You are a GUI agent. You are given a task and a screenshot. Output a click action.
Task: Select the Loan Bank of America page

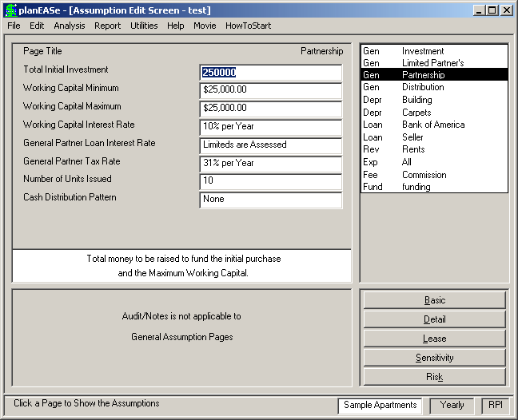(434, 125)
